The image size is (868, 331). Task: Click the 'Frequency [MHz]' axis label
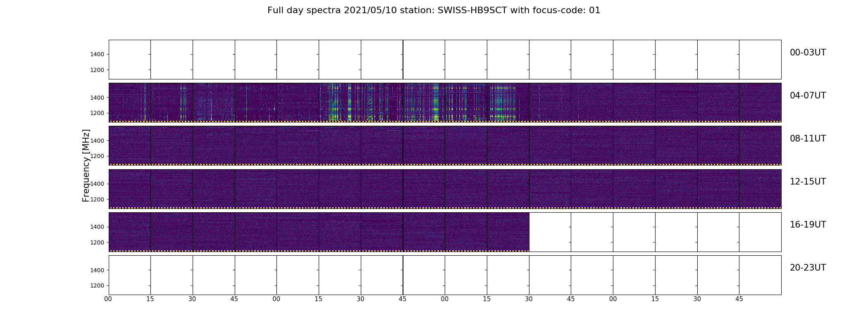click(86, 165)
